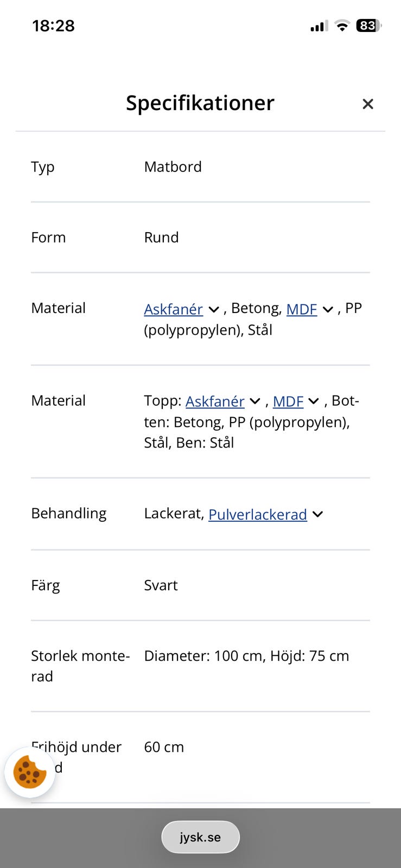Image resolution: width=401 pixels, height=868 pixels.
Task: Open the cookie settings icon
Action: (x=30, y=772)
